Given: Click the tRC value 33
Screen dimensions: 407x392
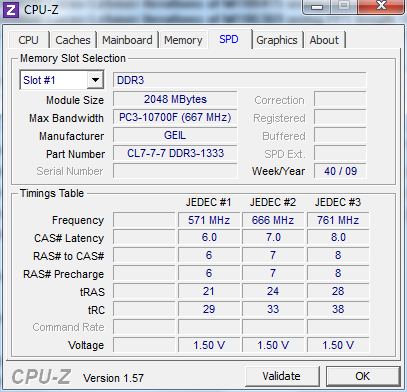Looking at the screenshot, I should pyautogui.click(x=273, y=309).
